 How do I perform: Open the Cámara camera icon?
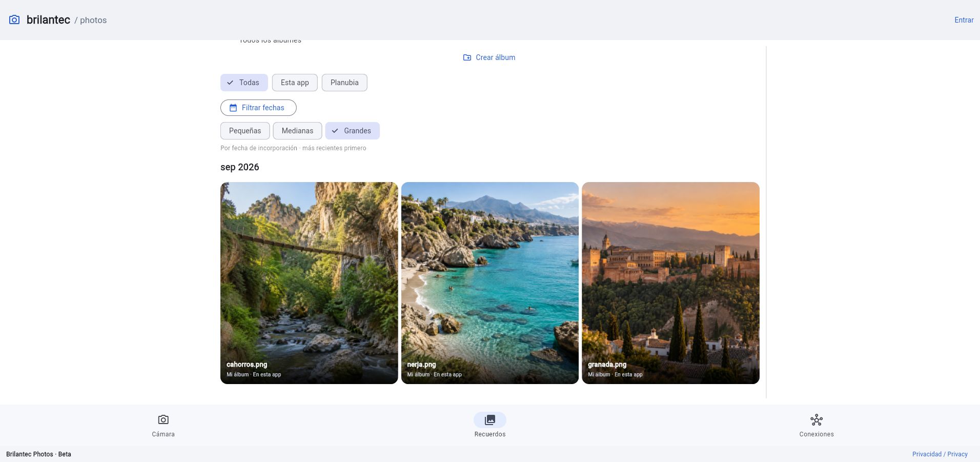click(x=163, y=420)
